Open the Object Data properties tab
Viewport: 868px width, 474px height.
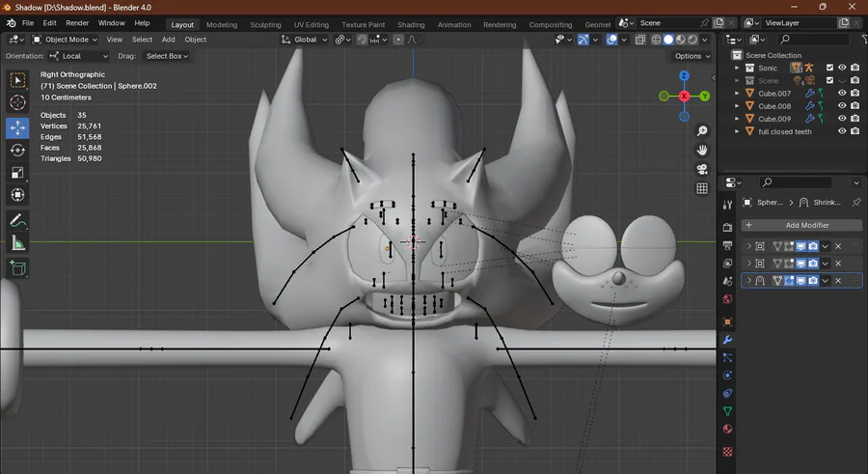click(727, 411)
